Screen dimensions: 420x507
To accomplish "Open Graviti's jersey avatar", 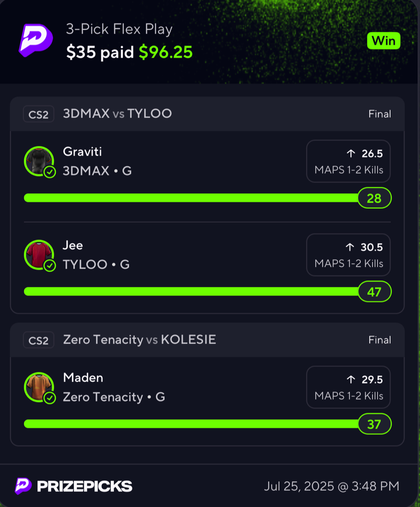I will (x=39, y=161).
